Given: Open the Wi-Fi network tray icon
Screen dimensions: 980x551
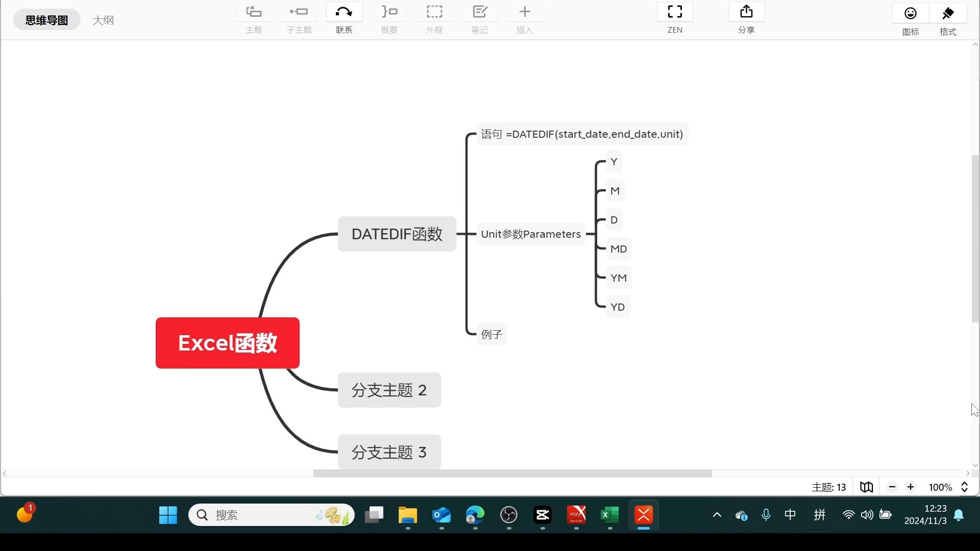Looking at the screenshot, I should pos(848,515).
